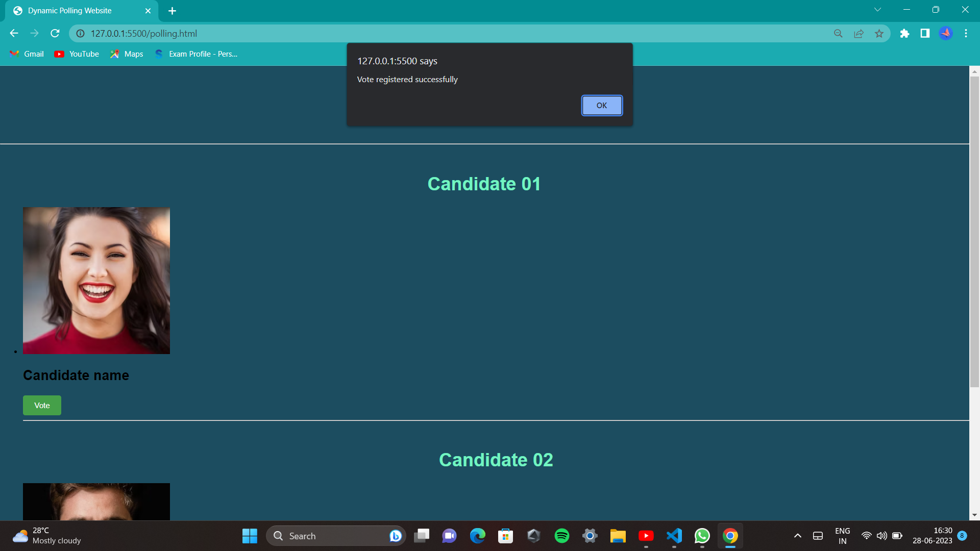Open the zoom magnifier icon in address bar
This screenshot has width=980, height=551.
click(x=838, y=33)
